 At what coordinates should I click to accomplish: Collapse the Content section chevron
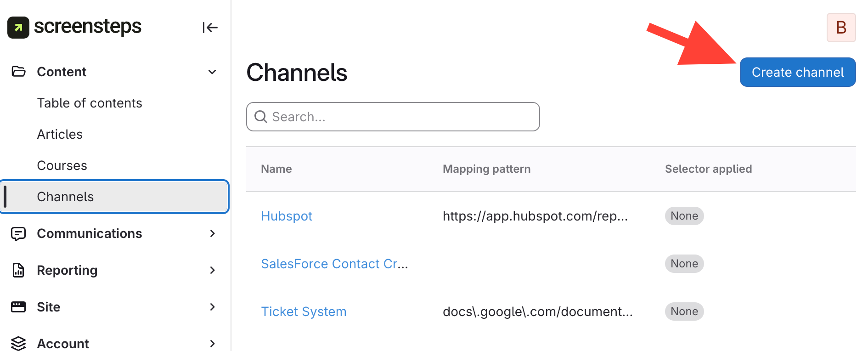coord(212,72)
